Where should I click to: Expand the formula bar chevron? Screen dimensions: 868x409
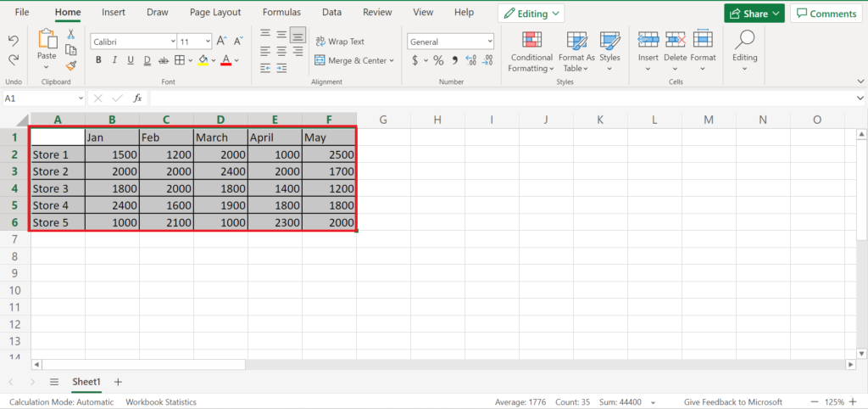coord(860,98)
